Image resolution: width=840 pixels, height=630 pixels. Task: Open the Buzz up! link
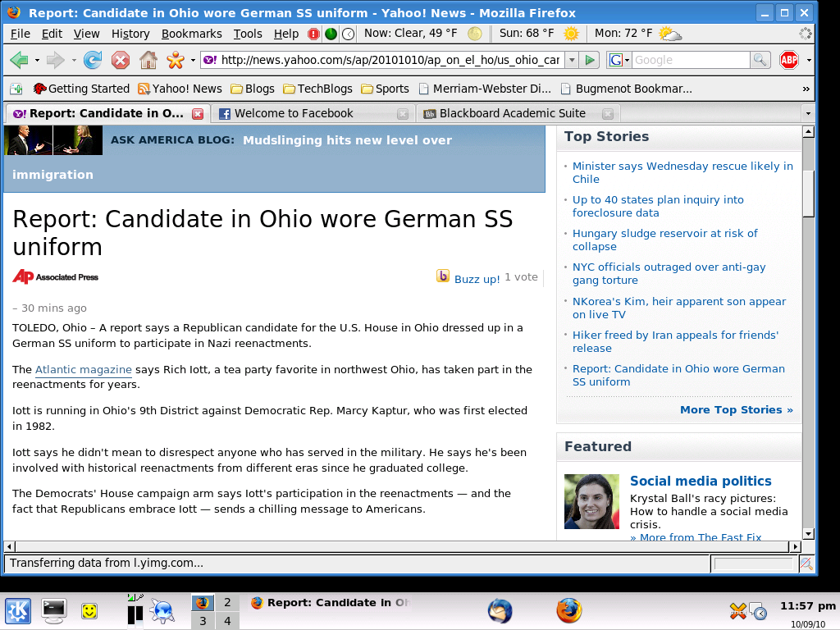click(x=477, y=279)
